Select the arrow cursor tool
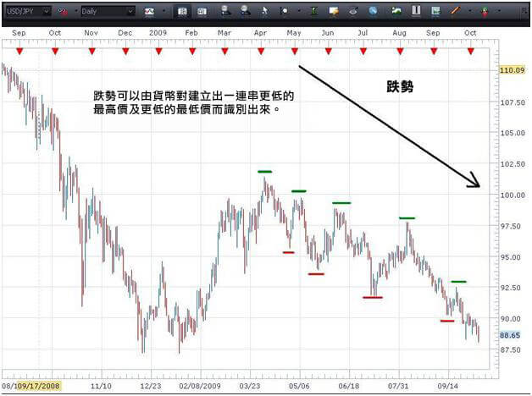 [264, 12]
